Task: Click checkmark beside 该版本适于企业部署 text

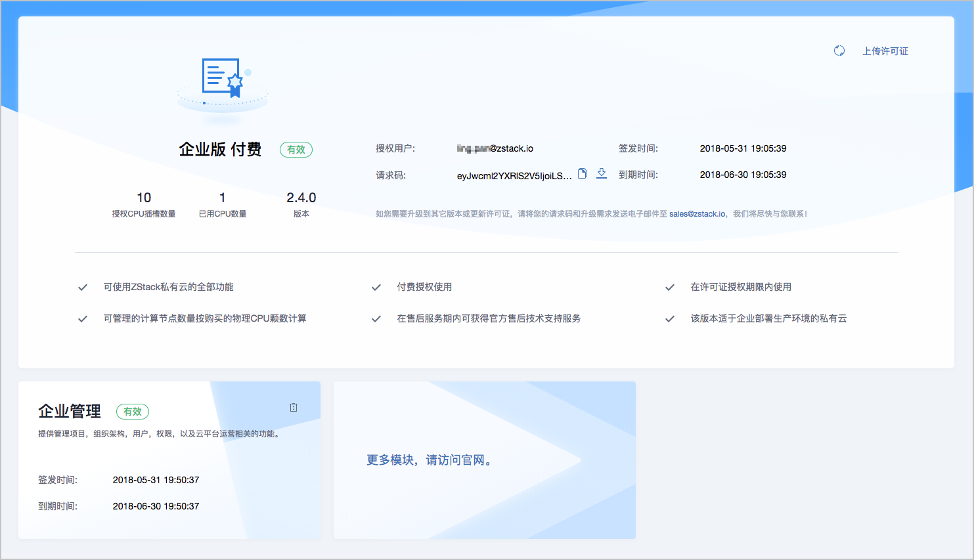Action: [670, 319]
